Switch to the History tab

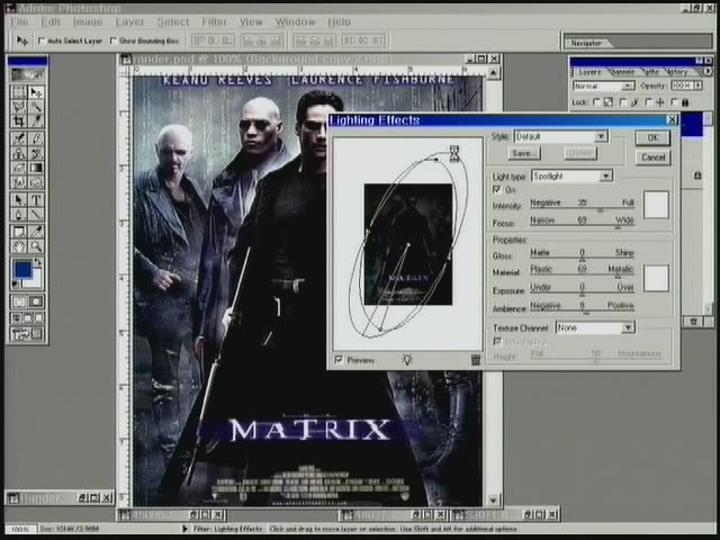click(677, 72)
